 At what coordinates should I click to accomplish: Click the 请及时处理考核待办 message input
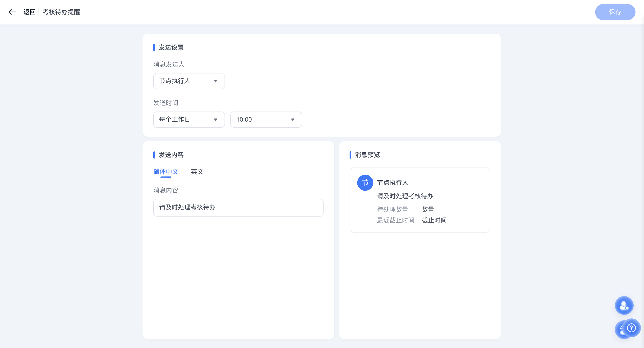238,208
